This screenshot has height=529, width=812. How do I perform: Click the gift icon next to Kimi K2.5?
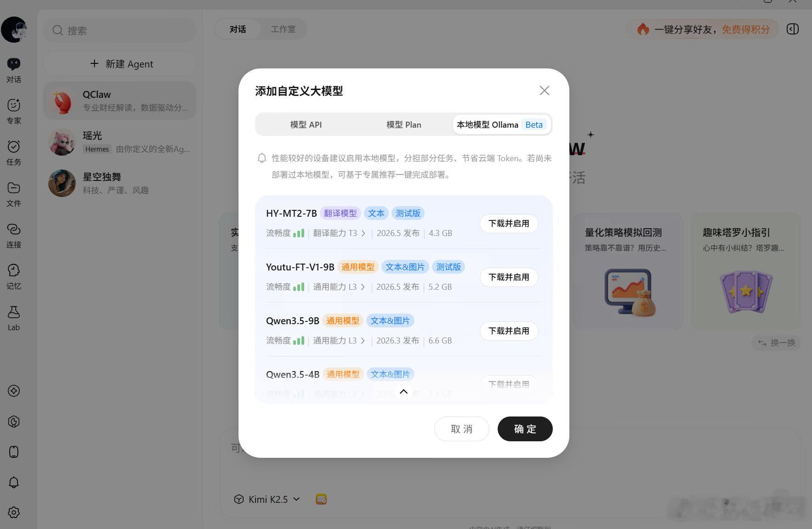point(321,499)
